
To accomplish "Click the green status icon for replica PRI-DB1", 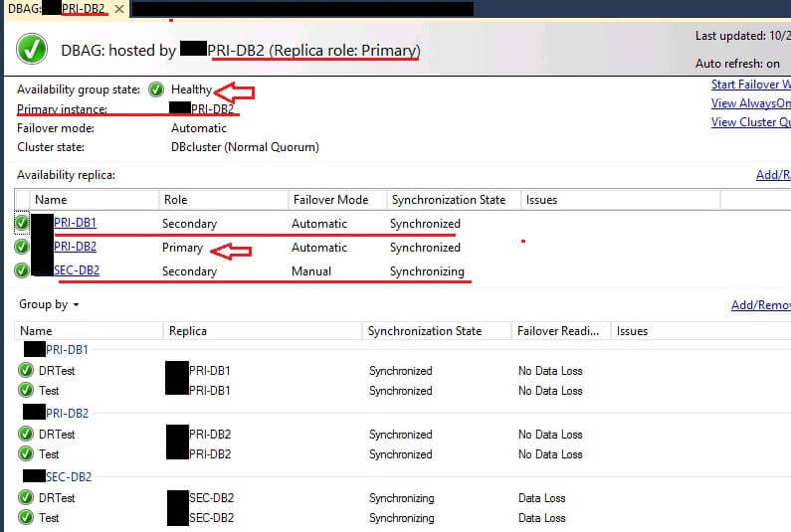I will pos(22,223).
